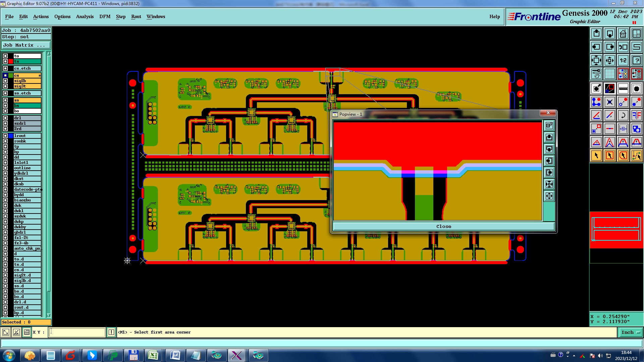Image resolution: width=644 pixels, height=362 pixels.
Task: Click the grid display icon
Action: 609,74
